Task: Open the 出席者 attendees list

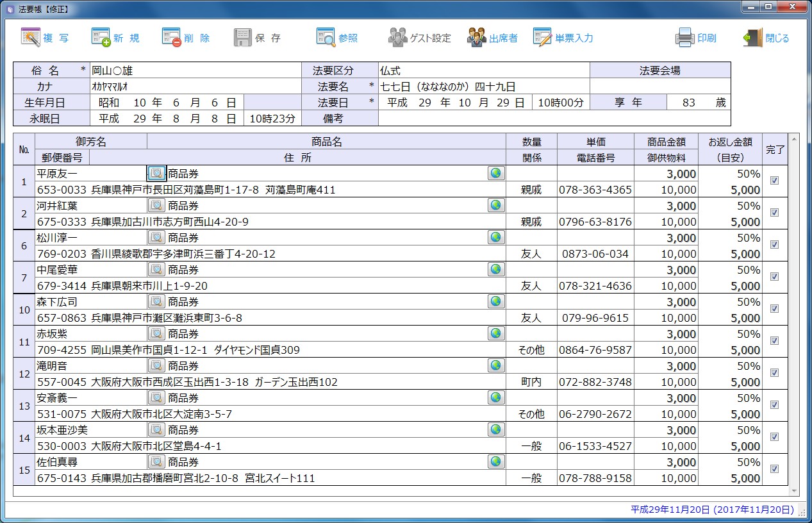Action: (x=477, y=38)
